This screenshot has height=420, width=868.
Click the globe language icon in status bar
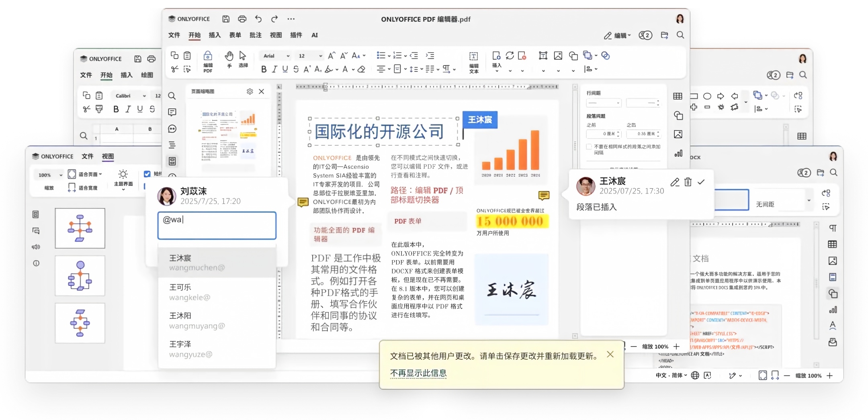(x=695, y=375)
